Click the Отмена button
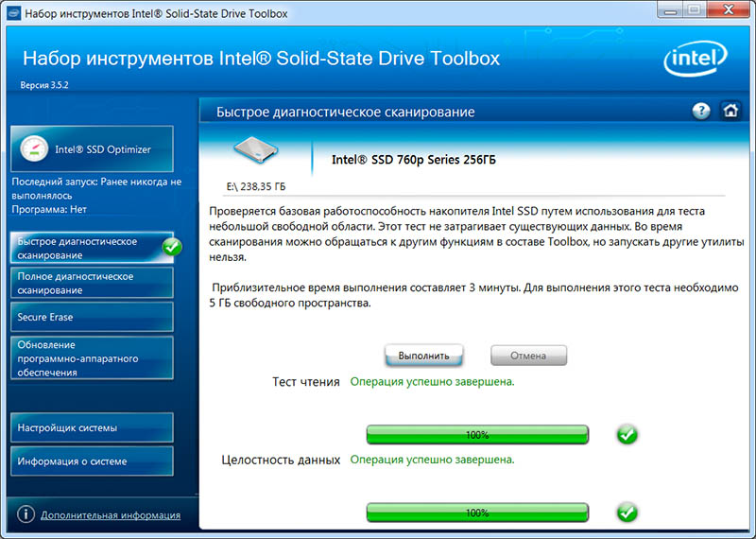Image resolution: width=756 pixels, height=539 pixels. (x=528, y=356)
